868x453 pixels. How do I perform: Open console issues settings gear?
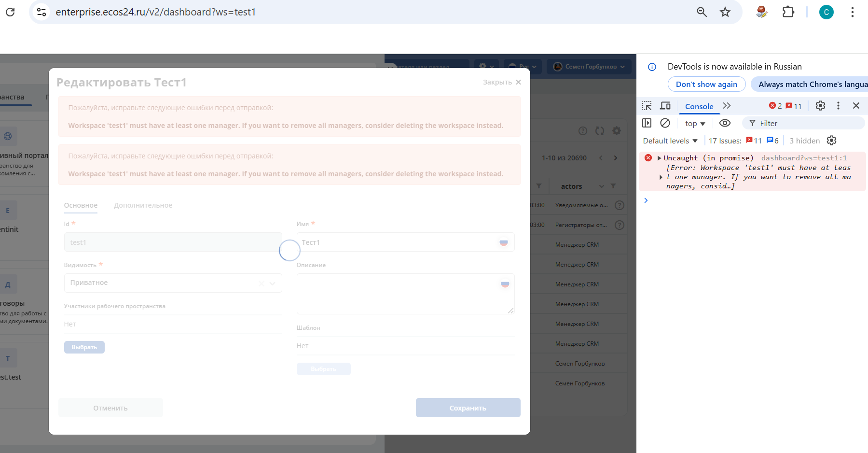click(x=831, y=141)
